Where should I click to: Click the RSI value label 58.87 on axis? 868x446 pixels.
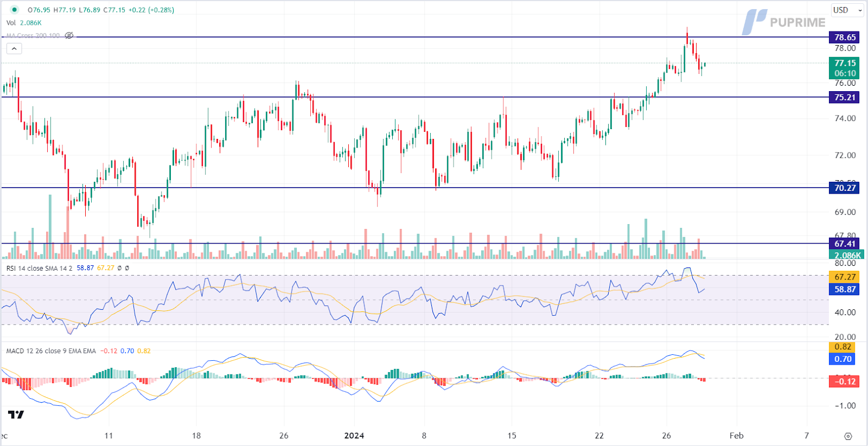tap(845, 290)
